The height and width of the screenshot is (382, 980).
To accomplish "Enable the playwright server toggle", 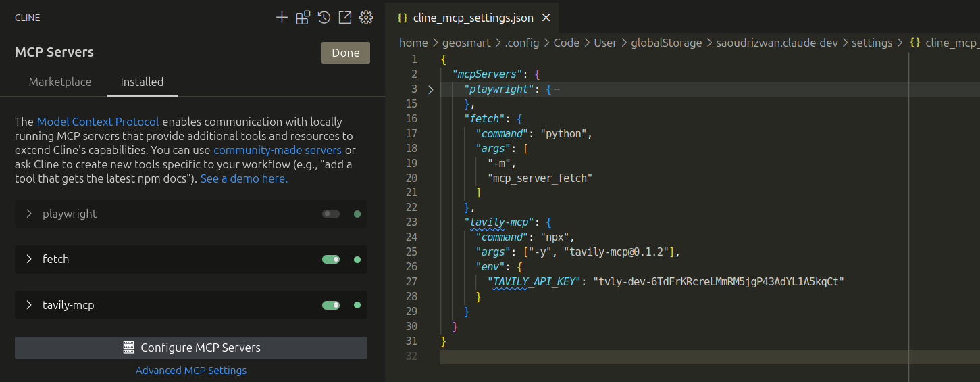I will tap(331, 214).
